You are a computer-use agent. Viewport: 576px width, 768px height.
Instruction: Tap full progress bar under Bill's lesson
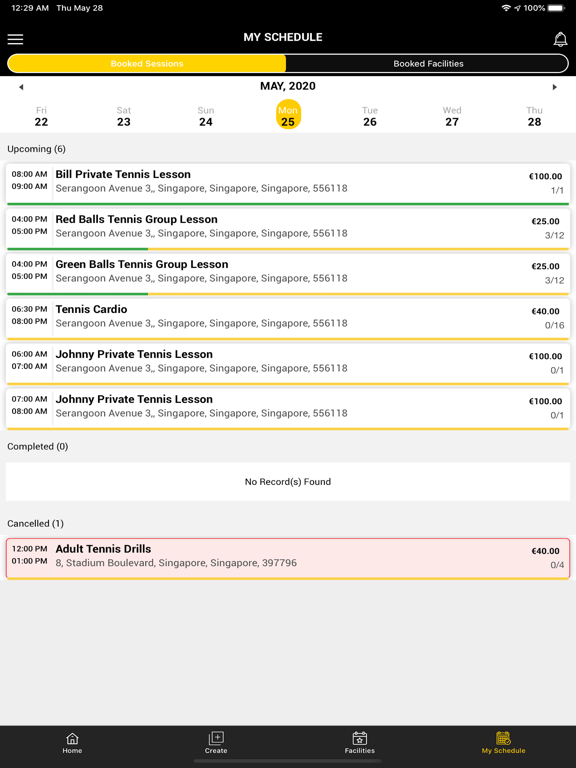click(x=288, y=204)
